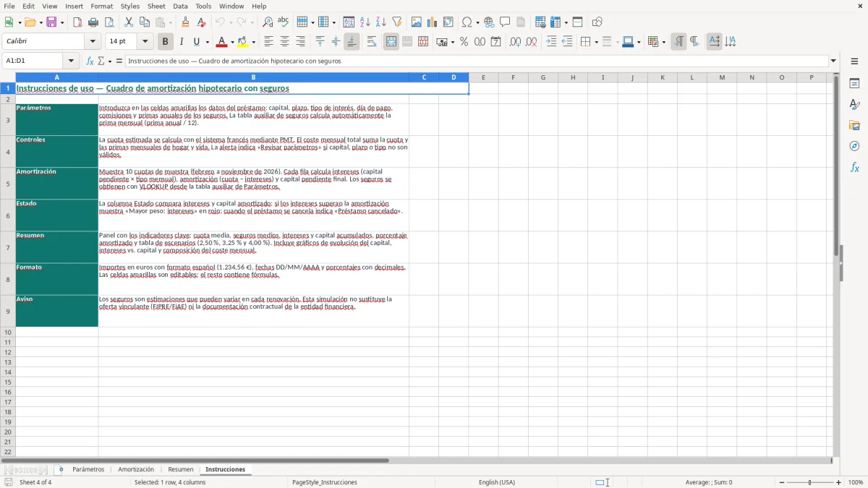Click 100% zoom level in status bar
868x488 pixels.
(x=856, y=482)
